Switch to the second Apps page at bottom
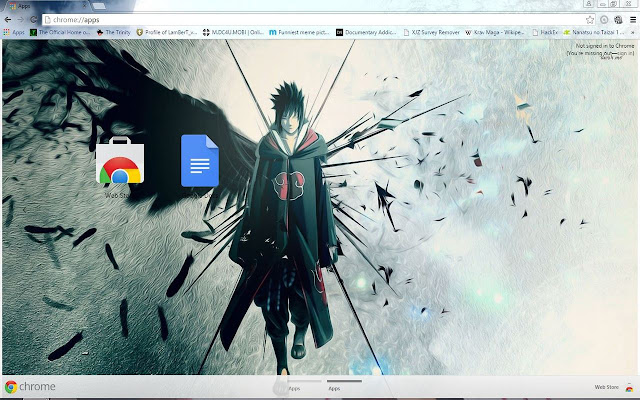Viewport: 640px width, 400px height. click(344, 386)
